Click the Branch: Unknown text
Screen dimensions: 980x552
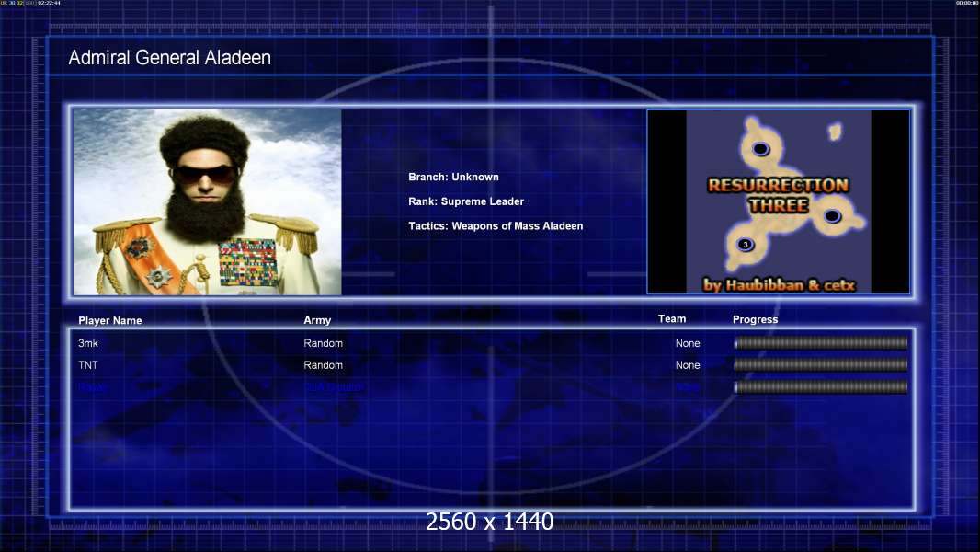click(454, 177)
